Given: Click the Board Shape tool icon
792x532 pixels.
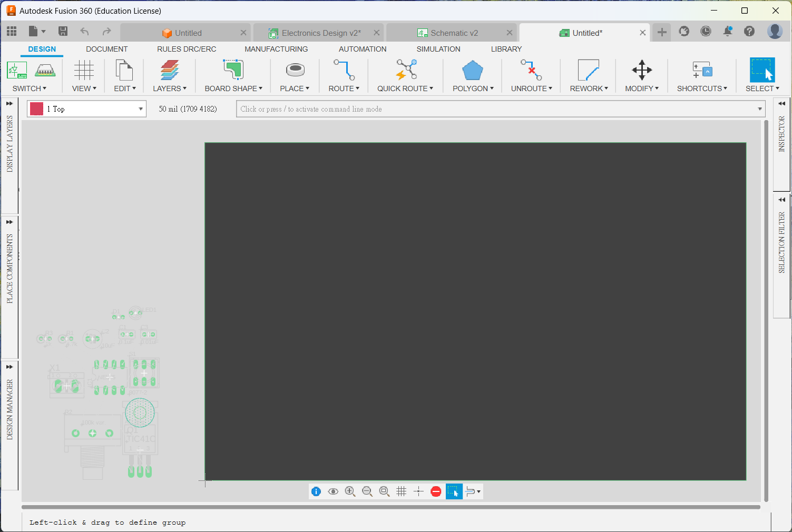Looking at the screenshot, I should (233, 70).
